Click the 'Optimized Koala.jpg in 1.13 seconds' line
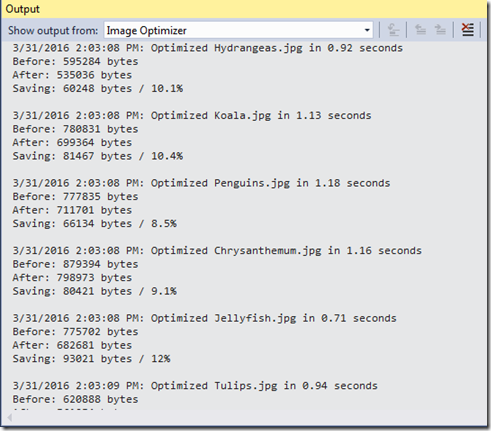491x431 pixels. pos(192,116)
